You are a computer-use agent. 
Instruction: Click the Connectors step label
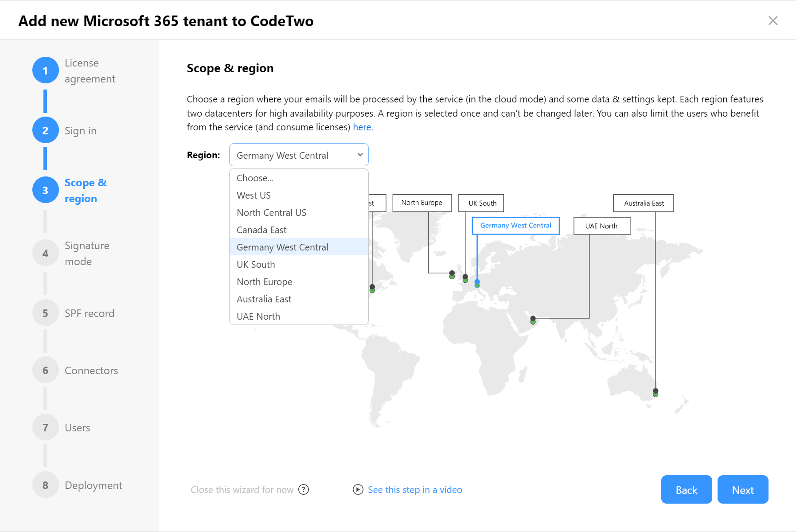click(x=91, y=371)
